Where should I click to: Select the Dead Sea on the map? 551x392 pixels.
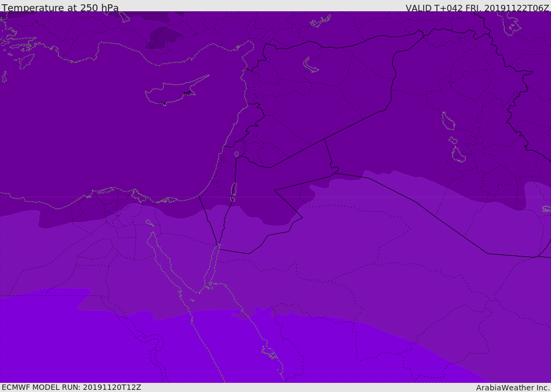[234, 190]
